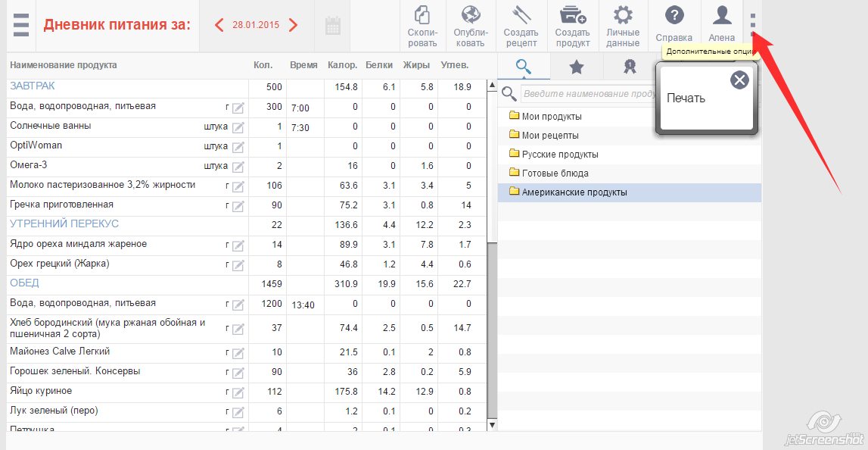
Task: Expand the Американские продукты folder
Action: pyautogui.click(x=574, y=192)
